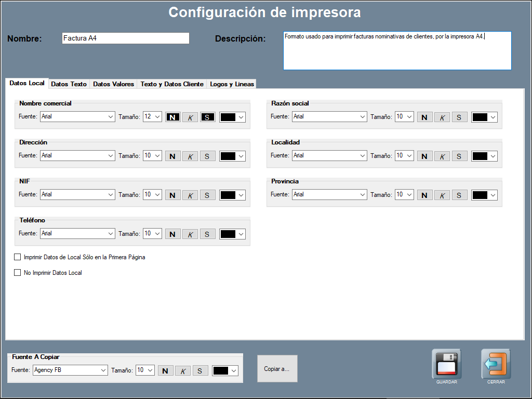532x399 pixels.
Task: Toggle underline S for Teléfono
Action: [x=207, y=234]
